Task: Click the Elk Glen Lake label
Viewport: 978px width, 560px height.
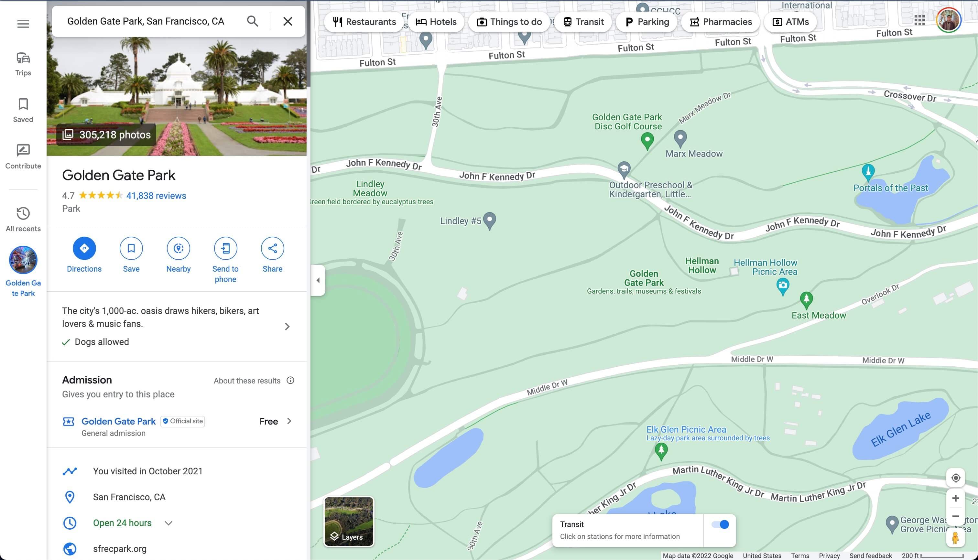Action: click(x=900, y=429)
